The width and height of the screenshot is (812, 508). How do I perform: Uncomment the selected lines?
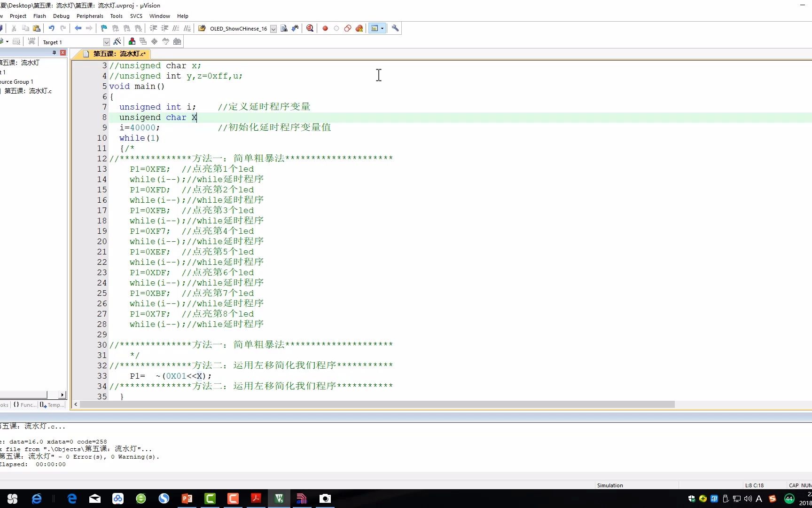[187, 28]
